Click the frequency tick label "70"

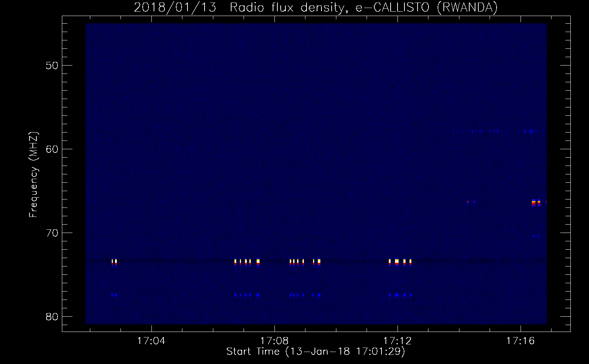pos(52,233)
